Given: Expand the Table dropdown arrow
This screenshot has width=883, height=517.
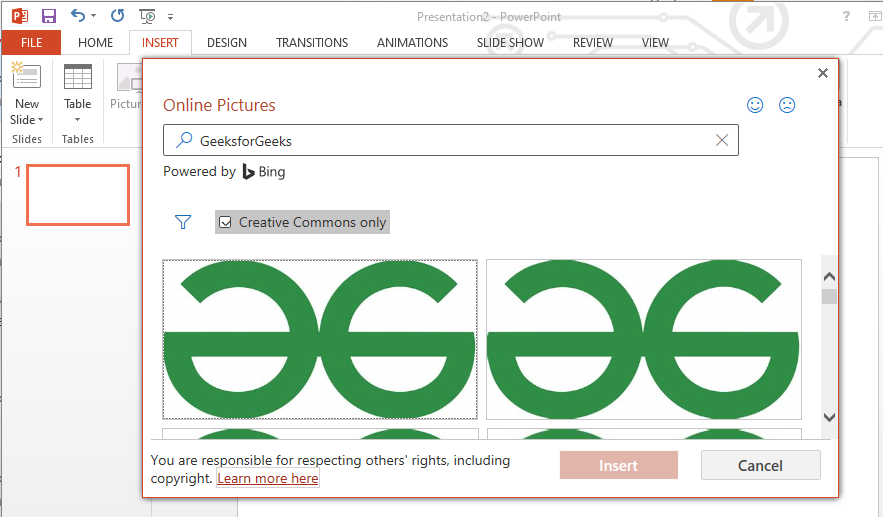Looking at the screenshot, I should pyautogui.click(x=78, y=120).
